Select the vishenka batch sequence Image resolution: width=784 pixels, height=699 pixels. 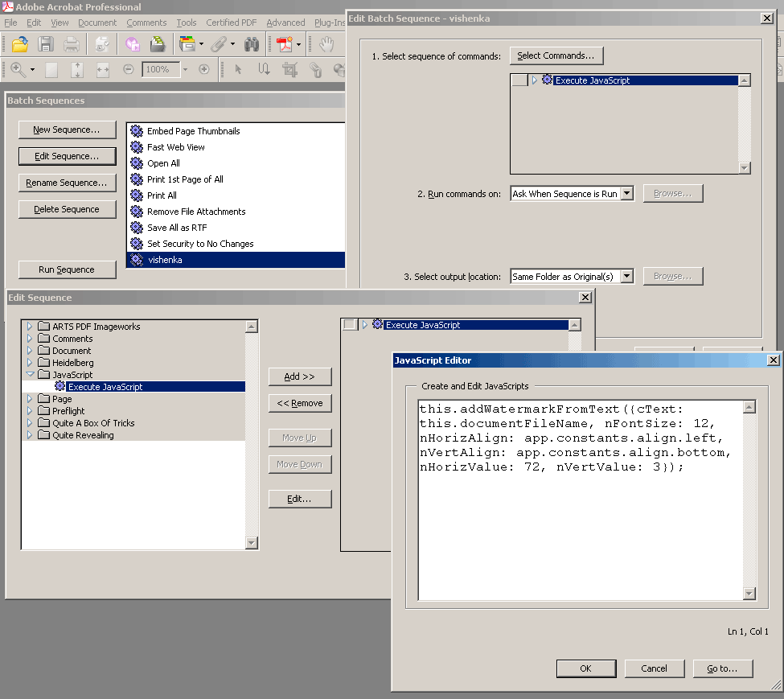(236, 260)
